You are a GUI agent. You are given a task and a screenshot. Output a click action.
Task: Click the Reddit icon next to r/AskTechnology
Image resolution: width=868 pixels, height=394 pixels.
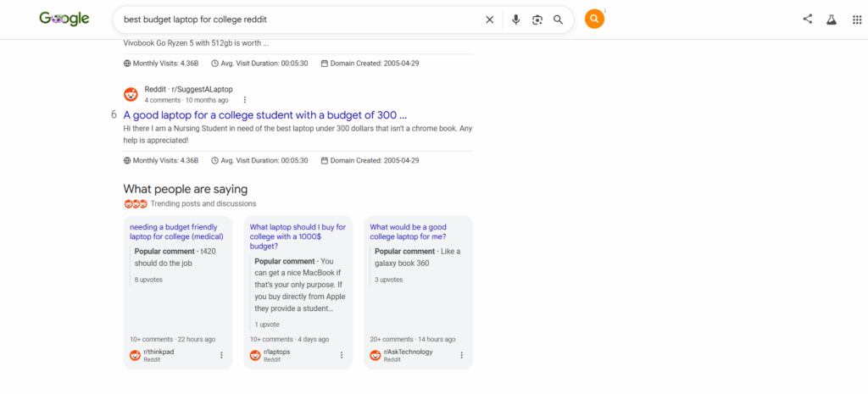(376, 355)
